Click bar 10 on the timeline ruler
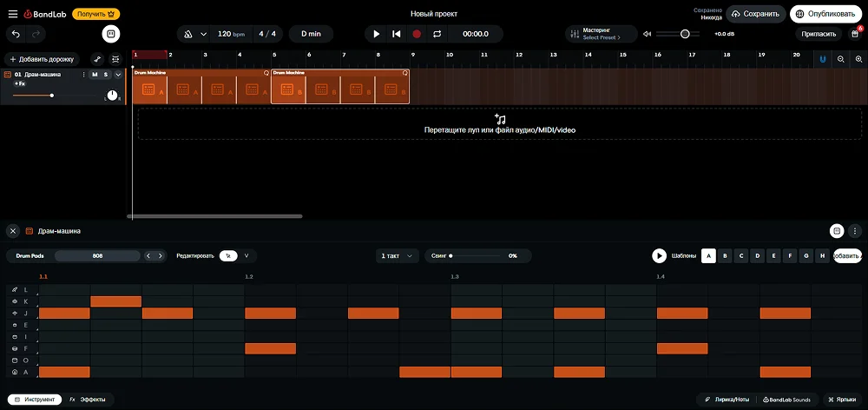868x410 pixels. 449,55
